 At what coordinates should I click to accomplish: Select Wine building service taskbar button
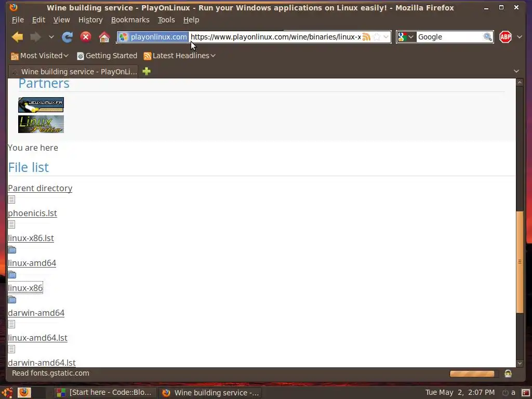click(210, 393)
